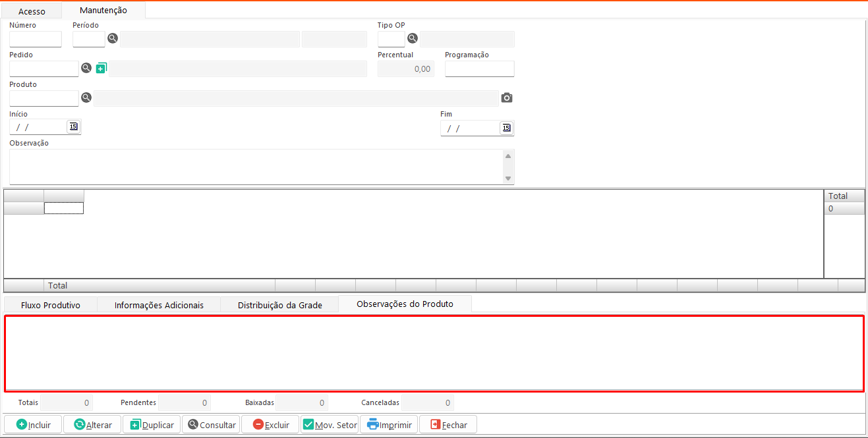The width and height of the screenshot is (868, 438).
Task: Click the green add icon beside Pedido
Action: click(101, 68)
